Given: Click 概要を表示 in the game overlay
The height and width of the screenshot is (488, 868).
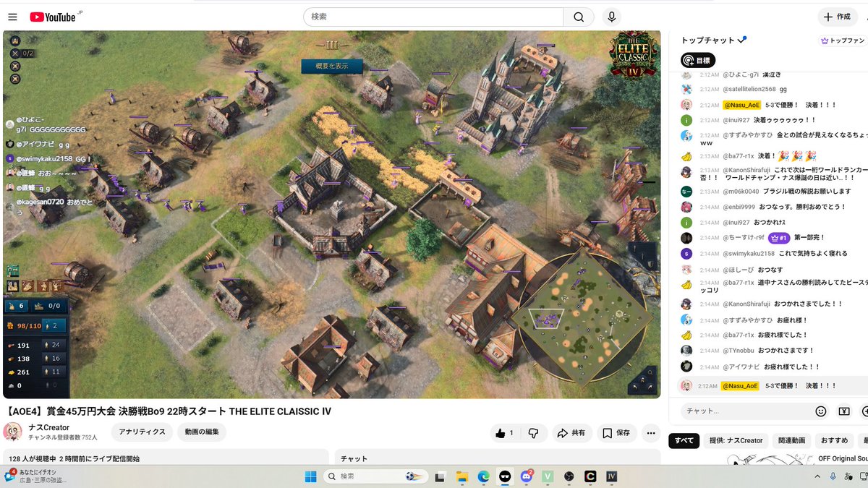Looking at the screenshot, I should point(332,66).
